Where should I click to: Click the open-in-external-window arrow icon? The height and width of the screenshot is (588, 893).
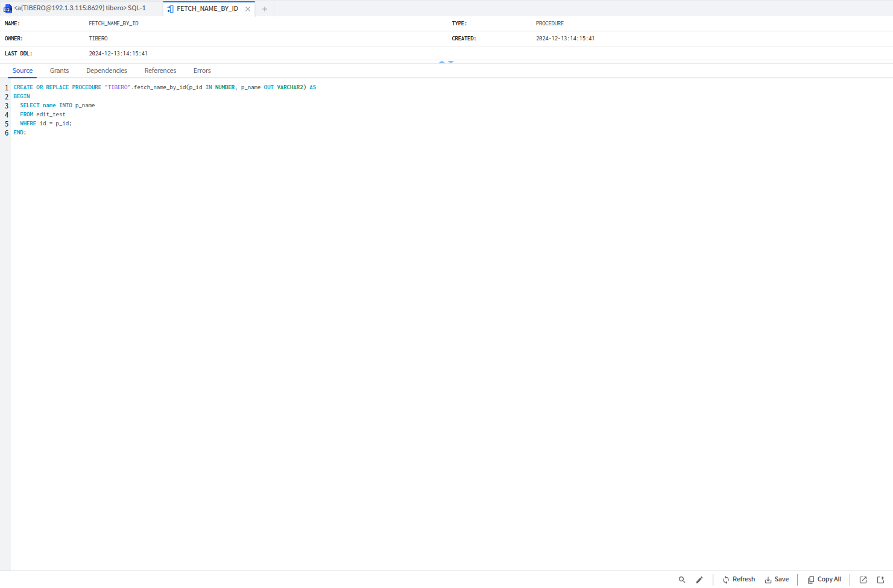tap(863, 580)
